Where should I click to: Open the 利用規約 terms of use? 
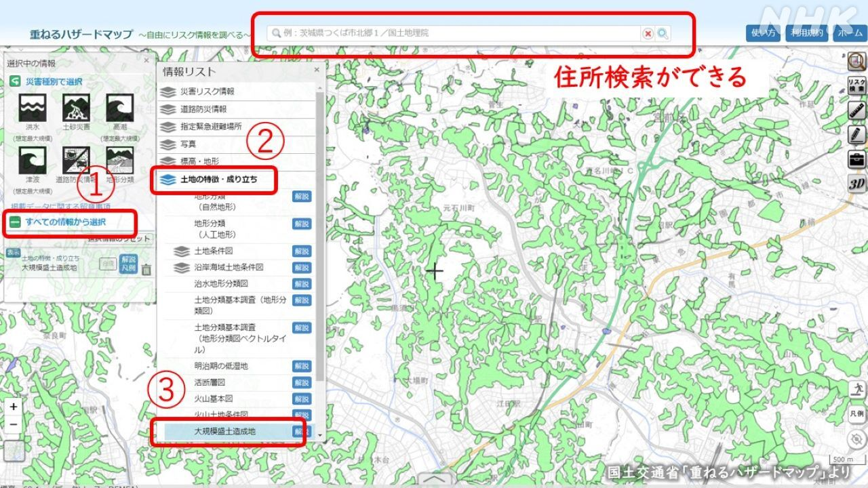(806, 33)
